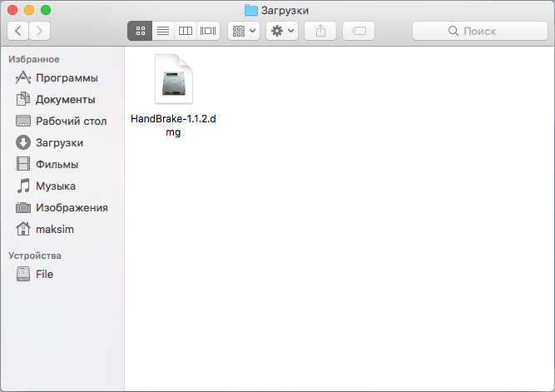The image size is (555, 392).
Task: Open the gear action menu
Action: 282,31
